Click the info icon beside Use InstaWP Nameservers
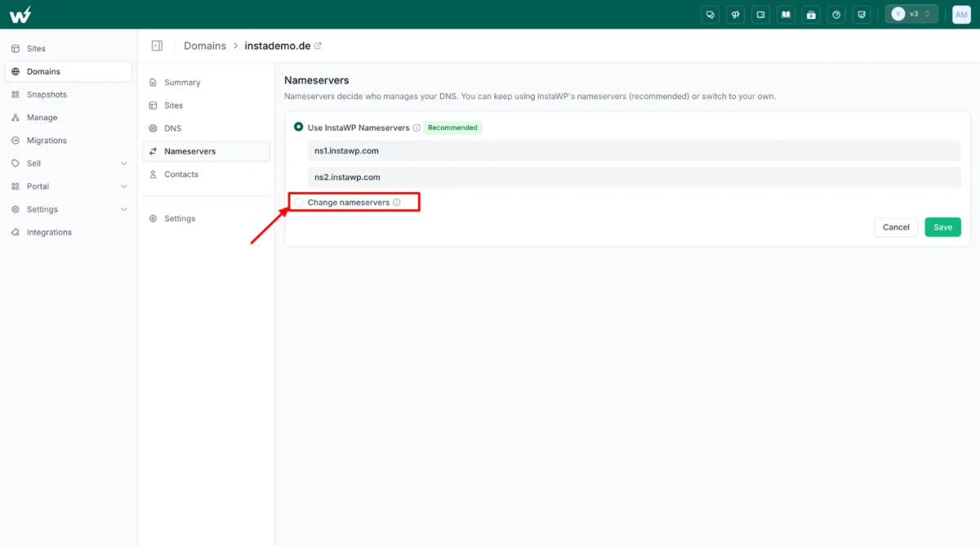 coord(416,128)
